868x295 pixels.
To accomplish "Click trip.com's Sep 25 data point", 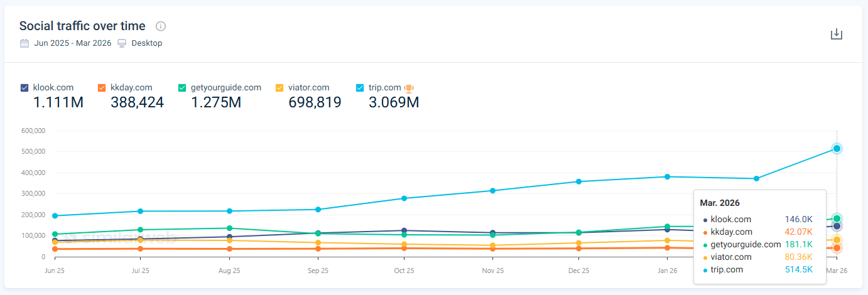I will click(318, 210).
